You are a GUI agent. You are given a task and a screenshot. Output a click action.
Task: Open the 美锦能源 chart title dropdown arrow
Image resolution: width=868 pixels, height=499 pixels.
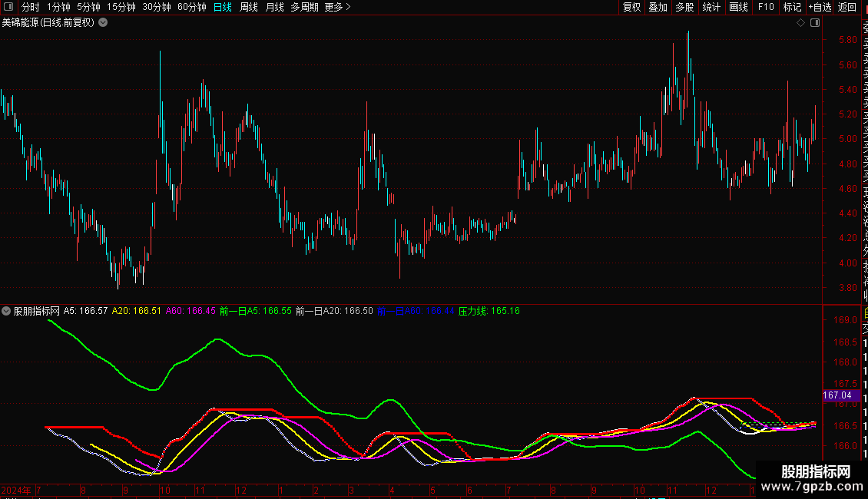pos(103,23)
